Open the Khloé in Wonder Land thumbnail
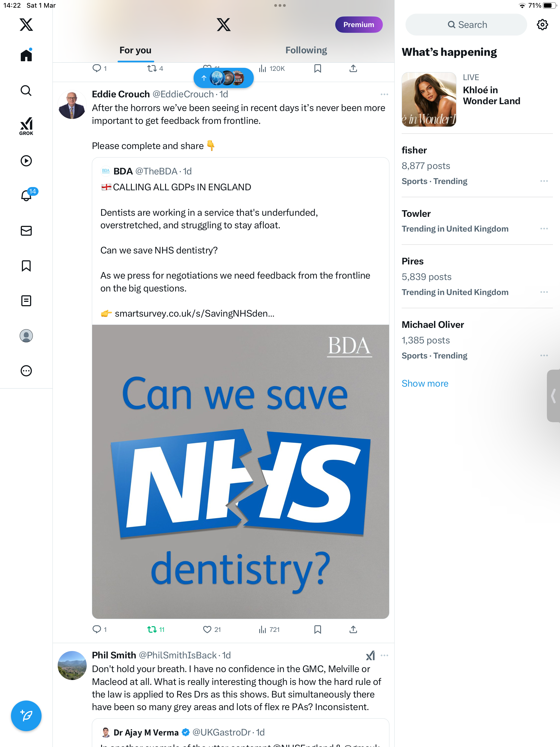The width and height of the screenshot is (560, 747). (428, 100)
